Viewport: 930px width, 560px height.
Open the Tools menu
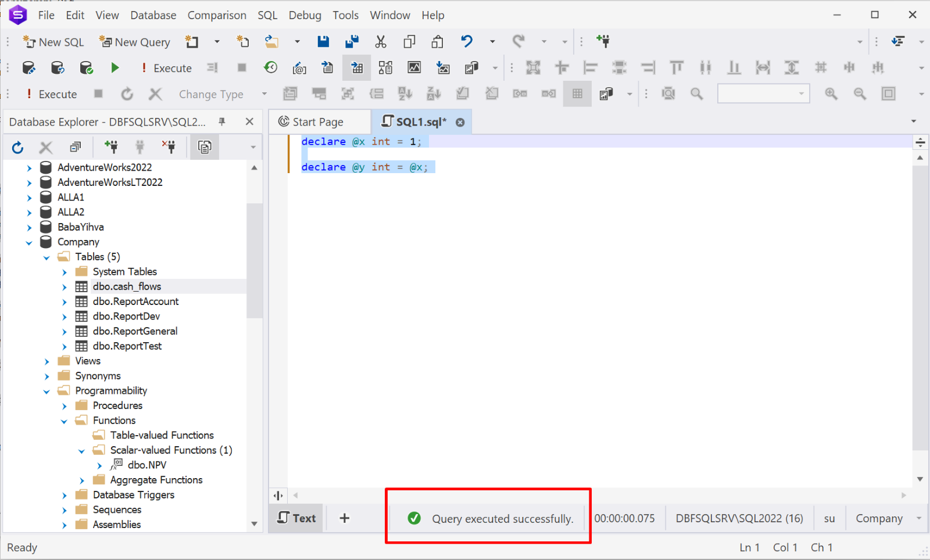click(x=345, y=15)
